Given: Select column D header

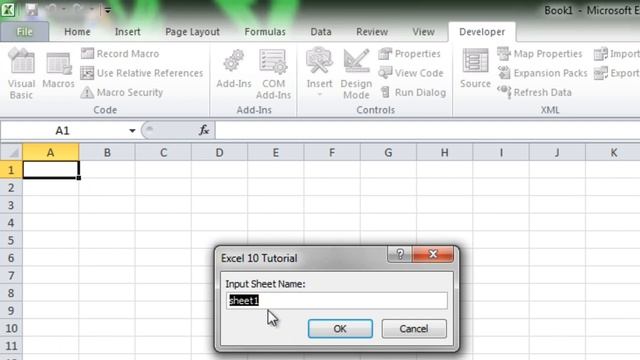Looking at the screenshot, I should [220, 153].
